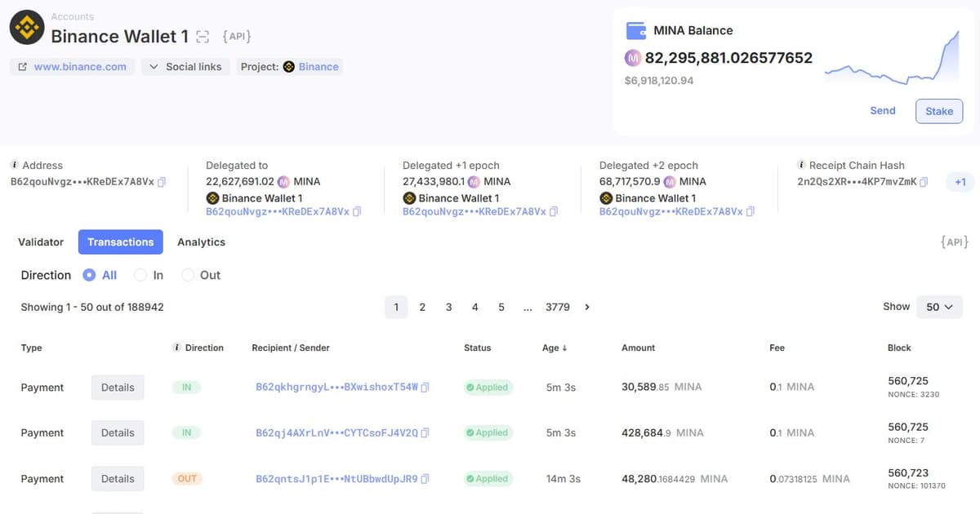Open Binance Wallet 1 under Delegated +1 epoch
Viewport: 980px width, 514px height.
(x=459, y=198)
